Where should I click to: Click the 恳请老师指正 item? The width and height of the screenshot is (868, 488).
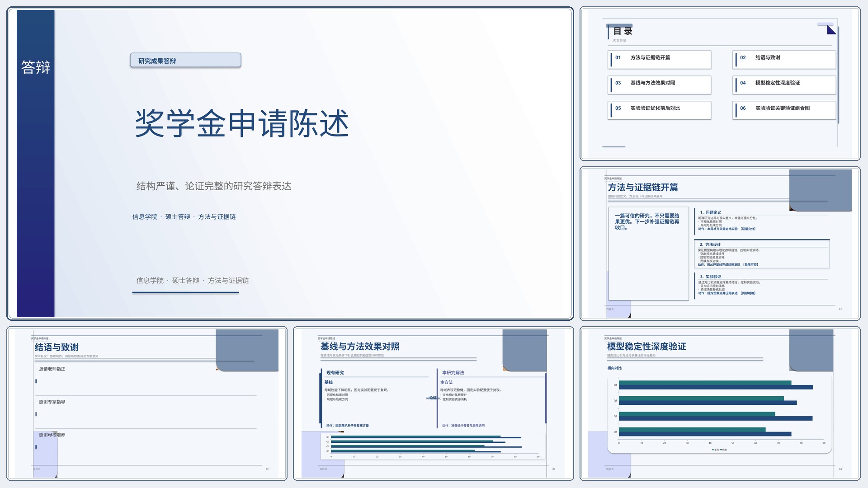coord(52,369)
